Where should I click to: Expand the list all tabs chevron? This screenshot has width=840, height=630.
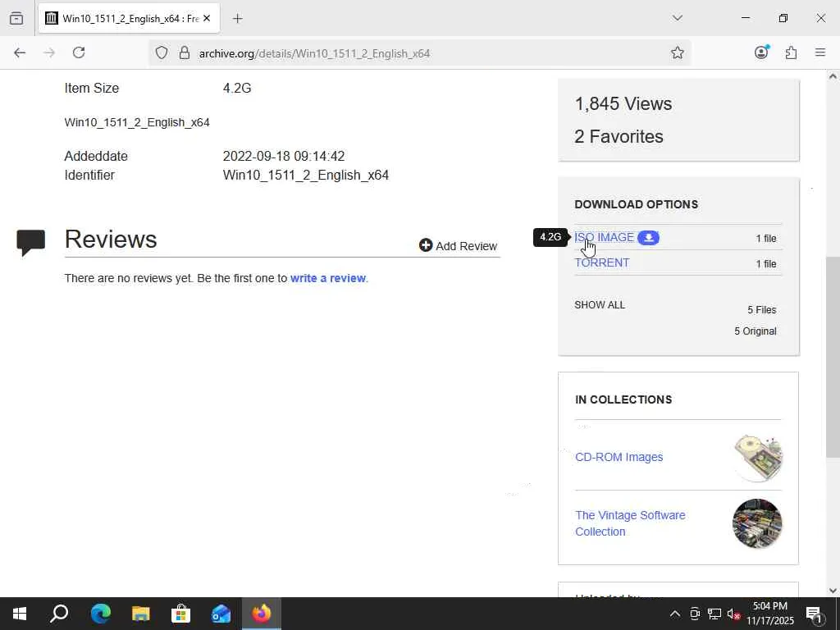[677, 18]
